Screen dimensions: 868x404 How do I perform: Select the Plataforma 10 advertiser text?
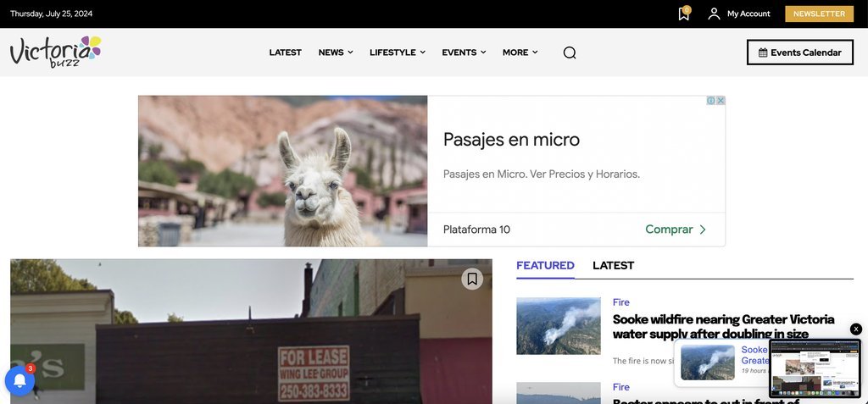pos(476,230)
